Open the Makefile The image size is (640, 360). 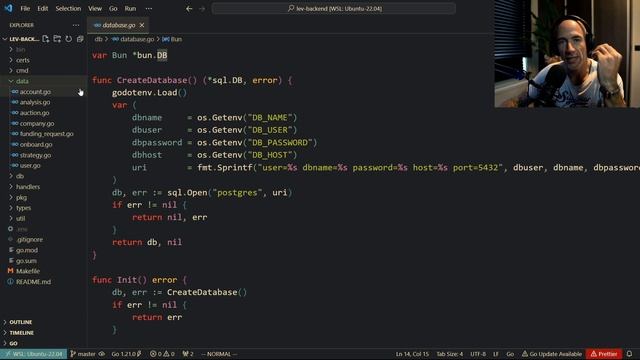pos(28,271)
